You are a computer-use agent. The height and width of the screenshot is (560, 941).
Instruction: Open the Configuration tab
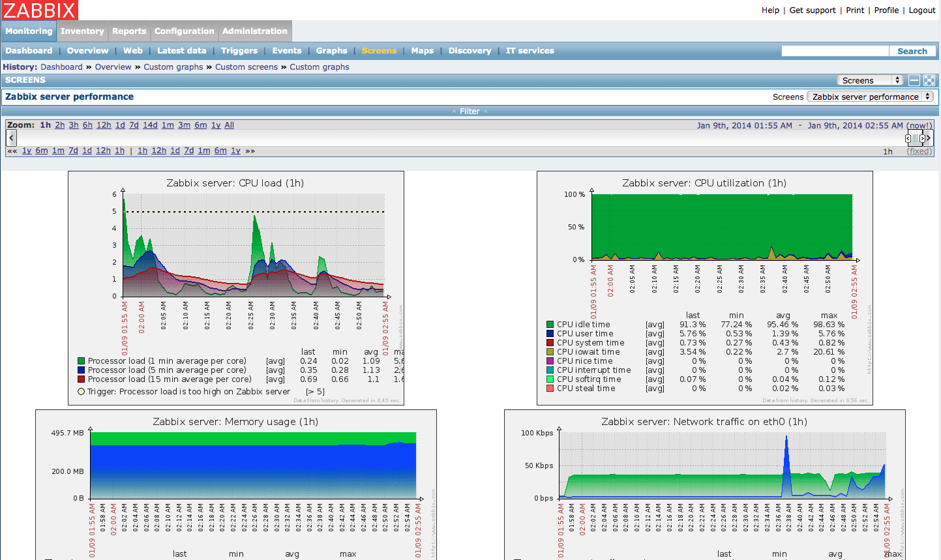coord(184,31)
